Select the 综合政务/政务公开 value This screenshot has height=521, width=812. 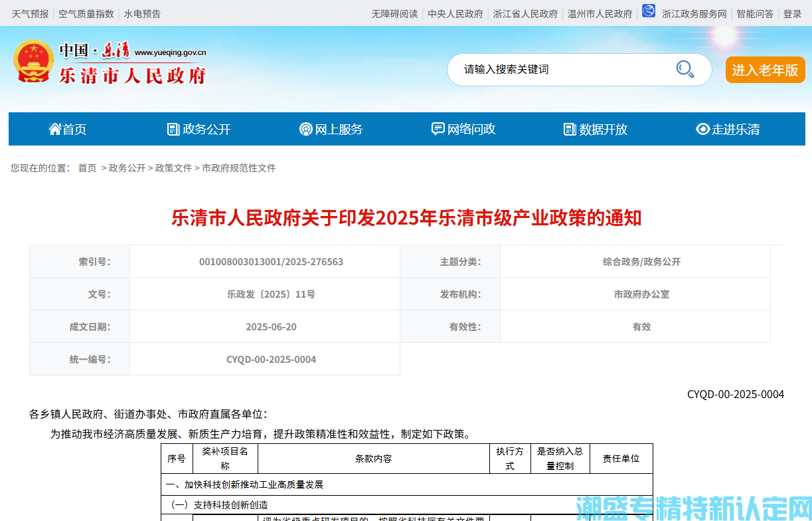[641, 262]
